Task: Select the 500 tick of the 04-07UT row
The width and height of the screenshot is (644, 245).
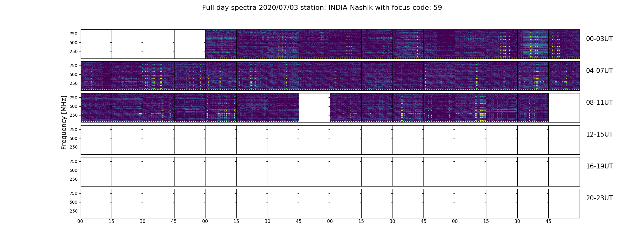Action: coord(74,74)
